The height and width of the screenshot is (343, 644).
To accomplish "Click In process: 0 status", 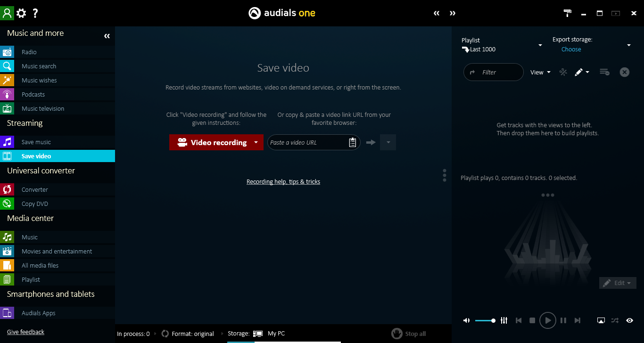I will point(133,334).
